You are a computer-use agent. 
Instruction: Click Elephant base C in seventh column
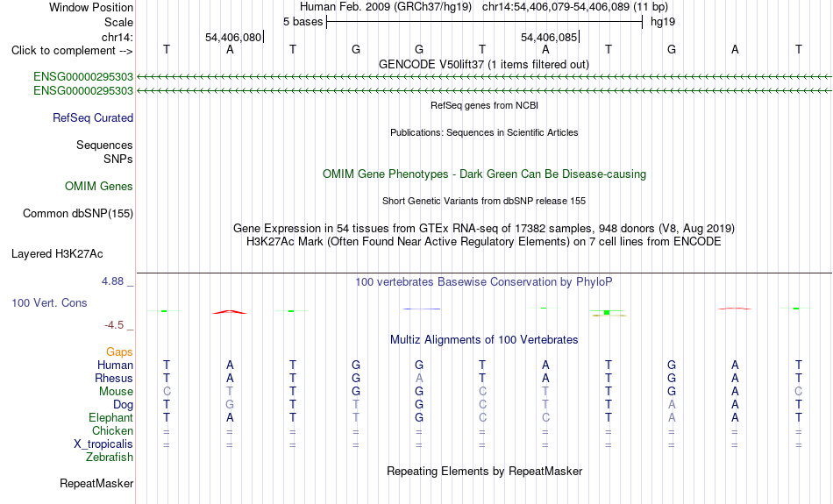click(545, 417)
